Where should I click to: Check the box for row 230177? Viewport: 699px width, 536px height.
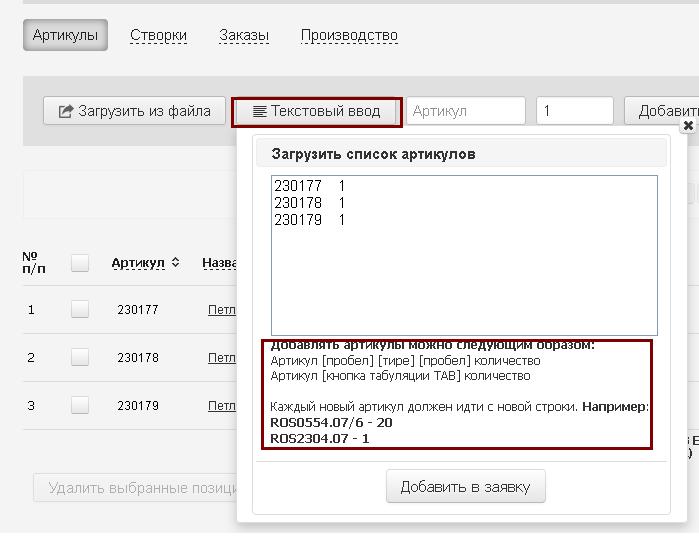[80, 310]
